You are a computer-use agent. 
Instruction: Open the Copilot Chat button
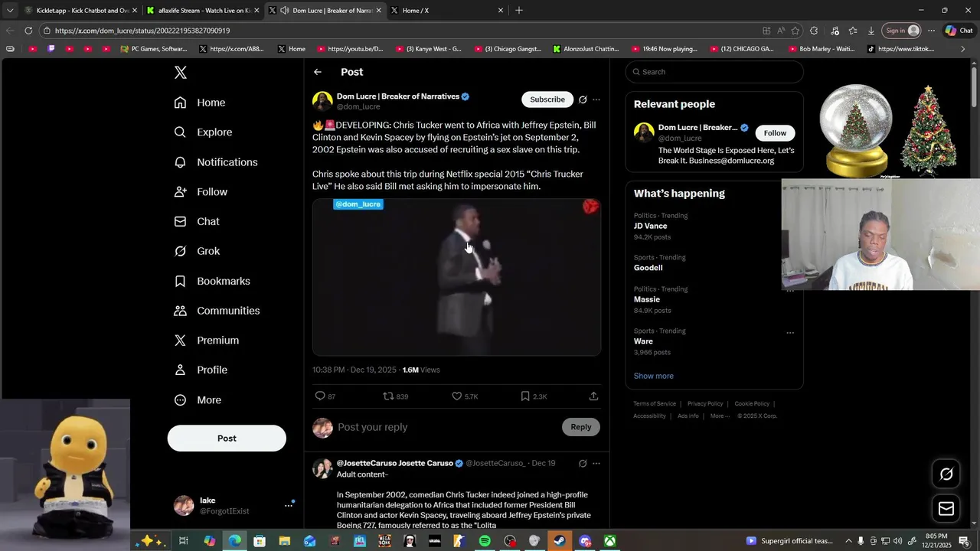pyautogui.click(x=959, y=31)
